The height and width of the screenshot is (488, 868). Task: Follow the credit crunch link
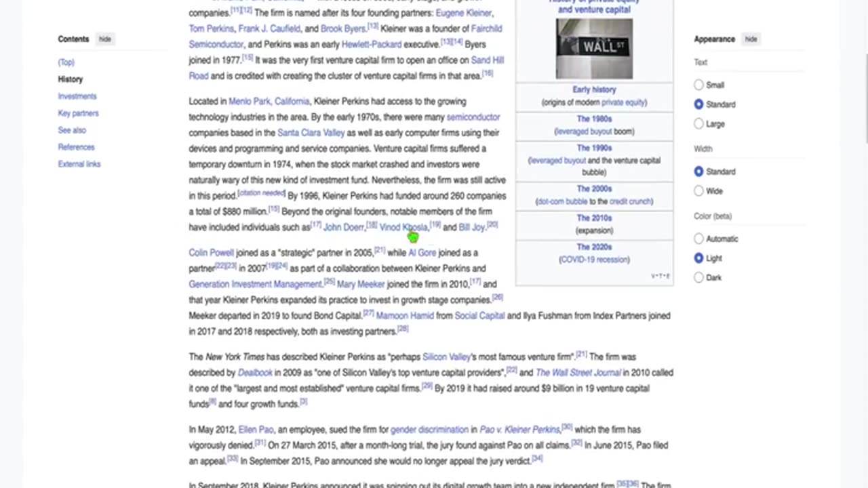[630, 201]
